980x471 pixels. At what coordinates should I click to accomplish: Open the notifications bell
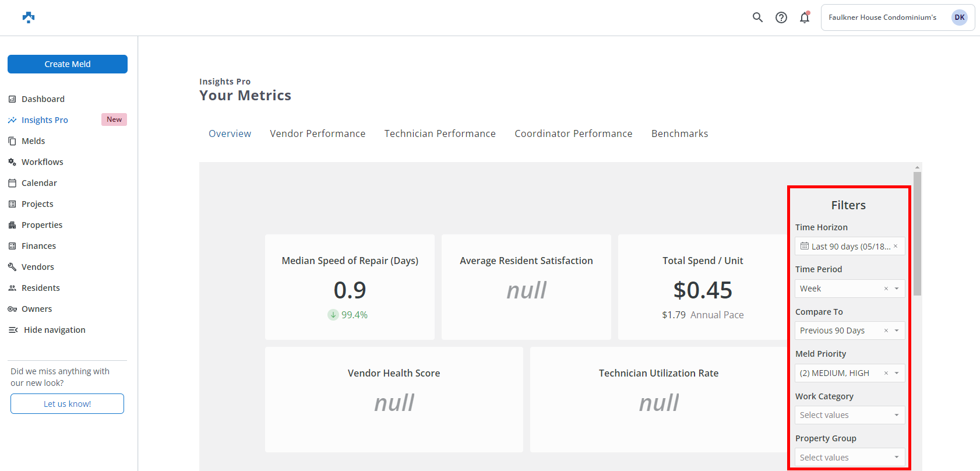[x=805, y=17]
